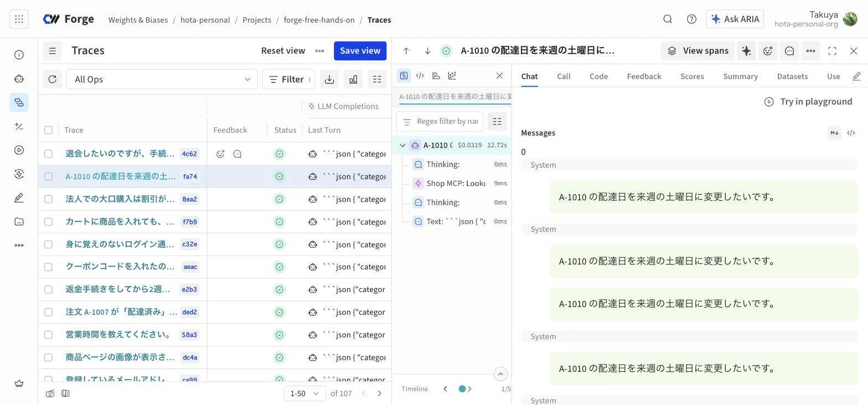Add emoji reaction in trace detail header
Screen dimensions: 868x405
768,51
